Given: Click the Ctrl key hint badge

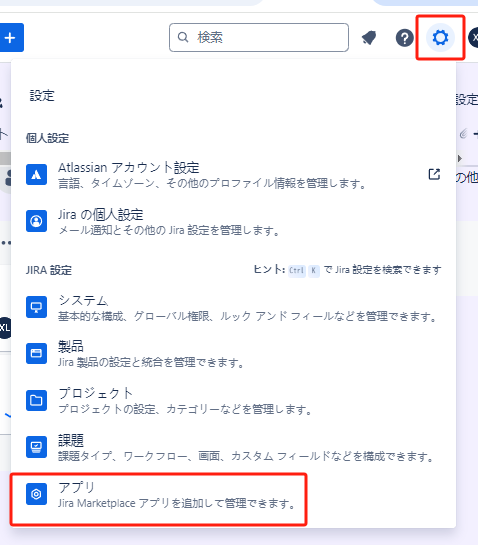Looking at the screenshot, I should (x=297, y=270).
